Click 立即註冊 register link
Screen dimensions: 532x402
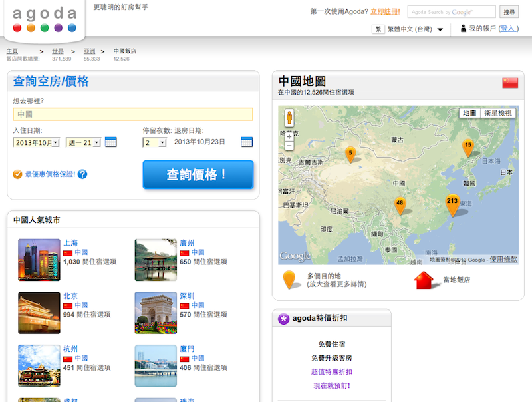coord(385,11)
